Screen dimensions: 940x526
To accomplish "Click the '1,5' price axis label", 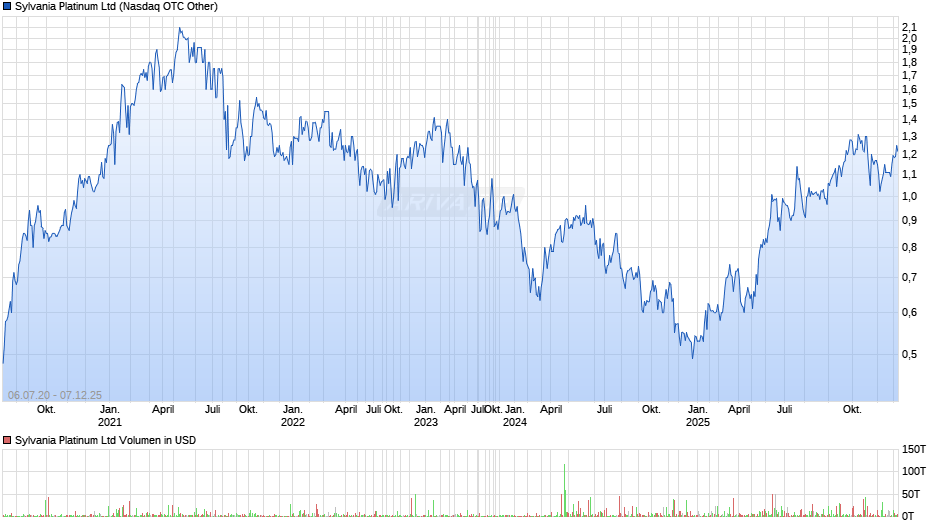I will click(909, 104).
